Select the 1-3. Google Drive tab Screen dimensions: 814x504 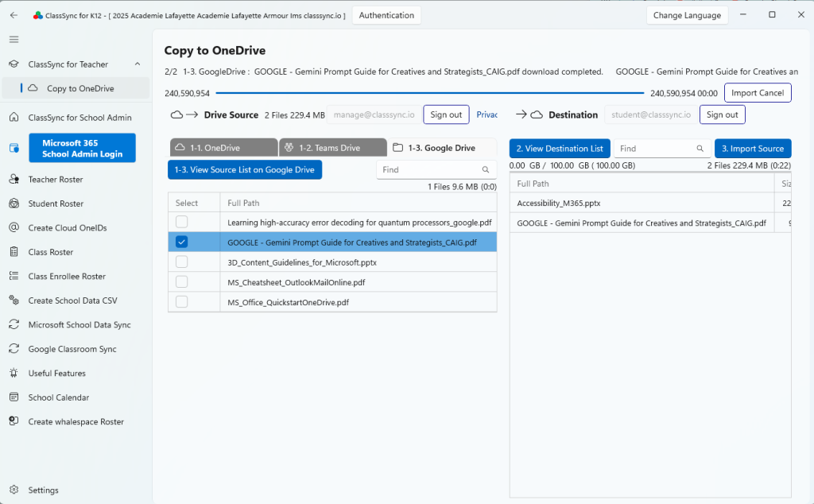(x=442, y=147)
